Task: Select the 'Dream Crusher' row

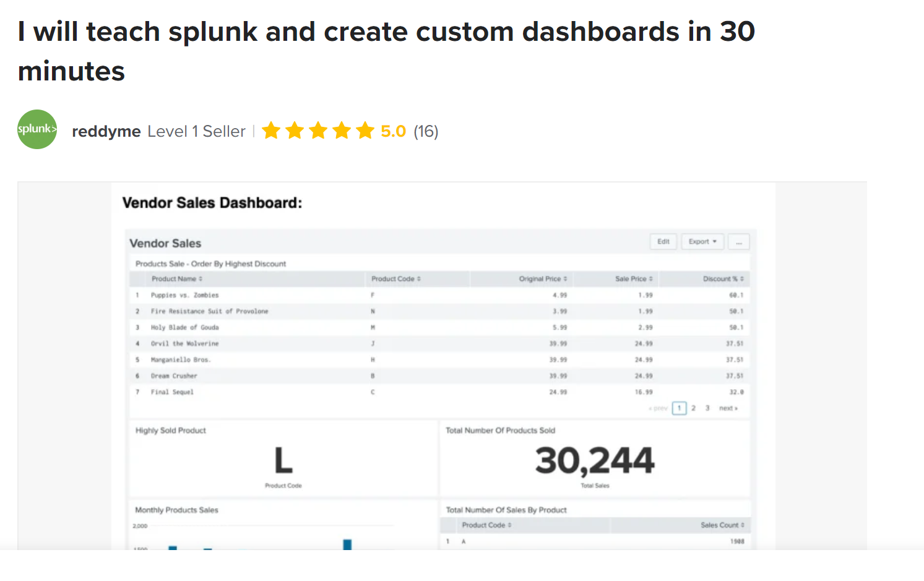Action: [439, 376]
